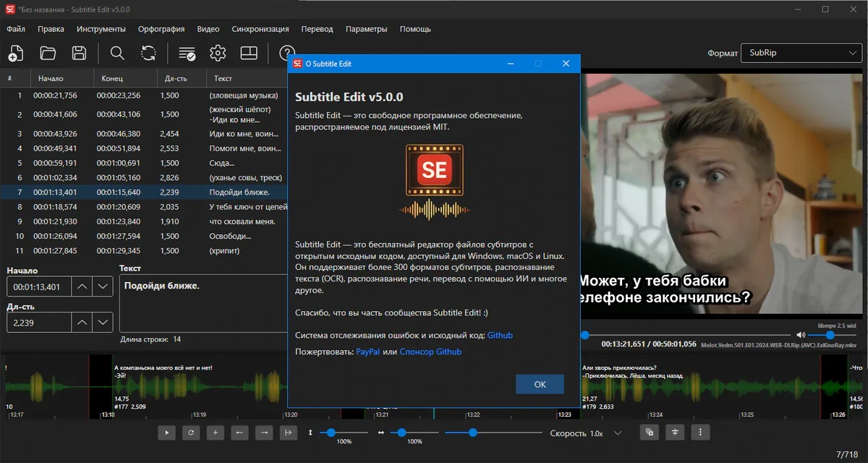Viewport: 868px width, 463px height.
Task: Click the plus icon to add new subtitle
Action: pyautogui.click(x=215, y=433)
